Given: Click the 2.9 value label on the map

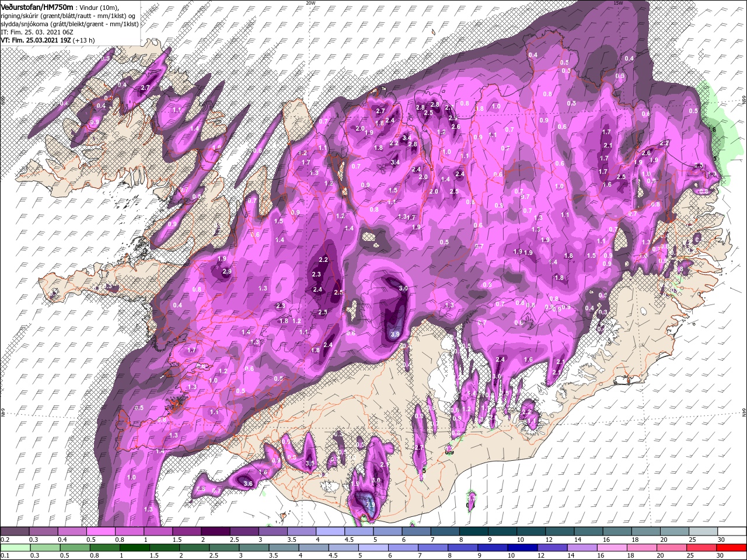Looking at the screenshot, I should (227, 271).
